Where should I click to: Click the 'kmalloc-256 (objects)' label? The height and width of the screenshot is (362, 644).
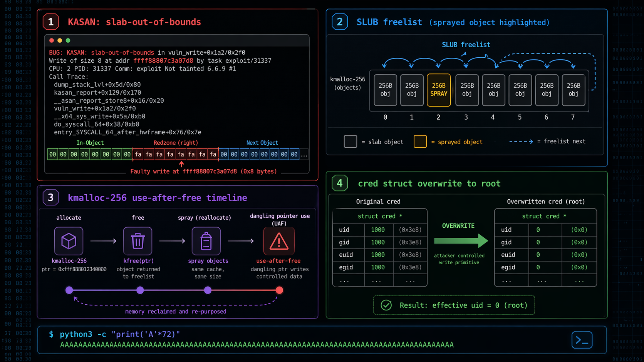coord(347,83)
